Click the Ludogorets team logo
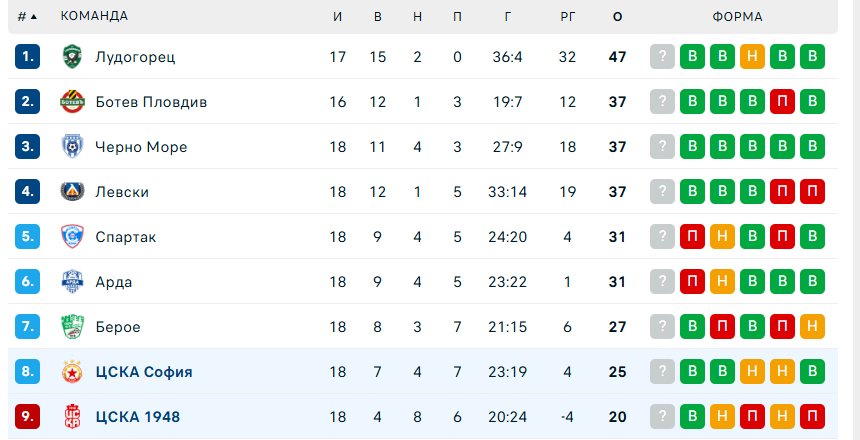 (x=72, y=57)
